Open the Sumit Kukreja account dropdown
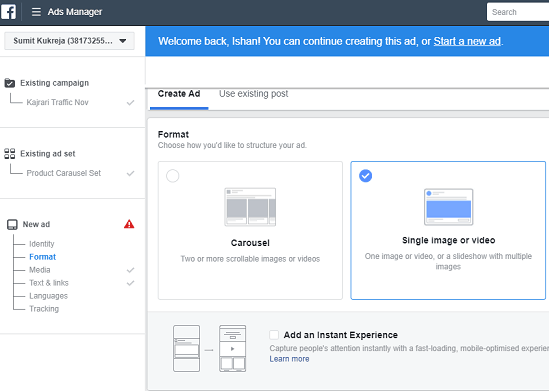The width and height of the screenshot is (549, 391). (69, 41)
